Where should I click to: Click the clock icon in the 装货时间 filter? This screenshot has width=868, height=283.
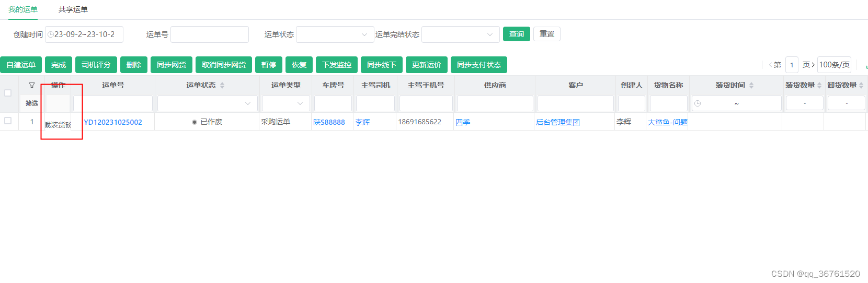[x=698, y=103]
